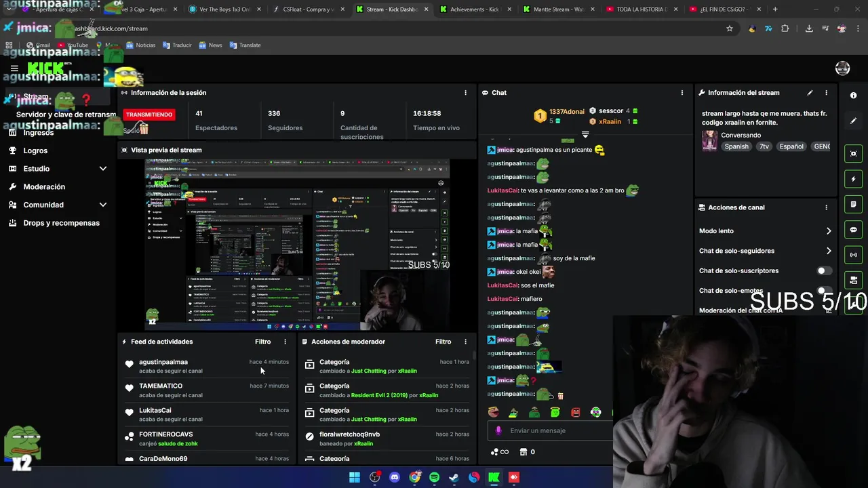Click agustinpaalmaa in activity feed
Viewport: 868px width, 488px height.
163,362
